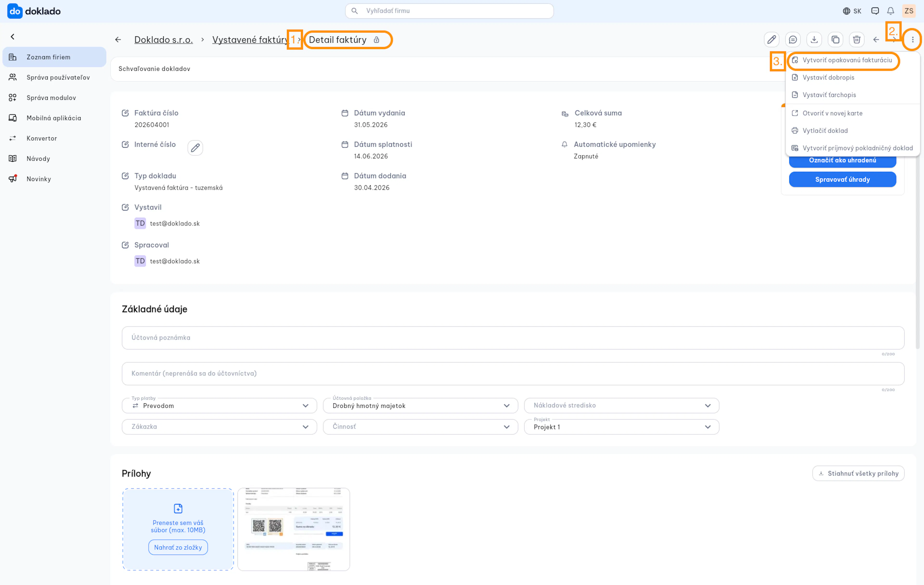This screenshot has width=924, height=585.
Task: Edit the Interné číslo with pencil button
Action: click(x=195, y=148)
